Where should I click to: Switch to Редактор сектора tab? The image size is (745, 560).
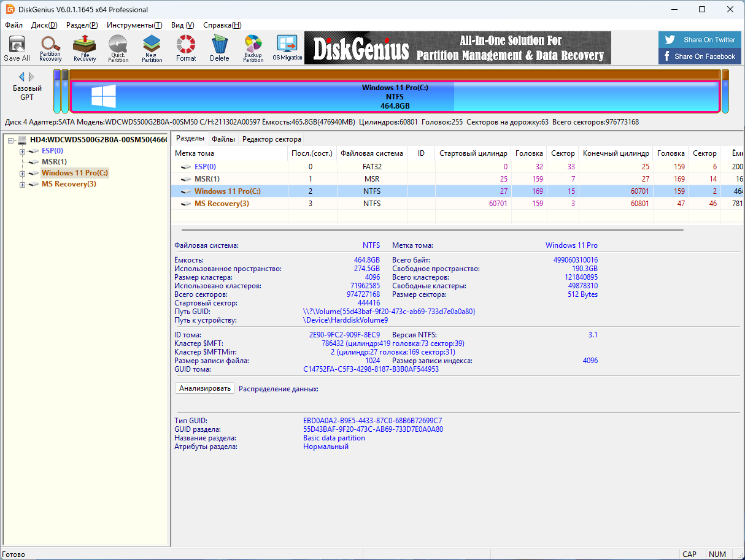coord(271,139)
